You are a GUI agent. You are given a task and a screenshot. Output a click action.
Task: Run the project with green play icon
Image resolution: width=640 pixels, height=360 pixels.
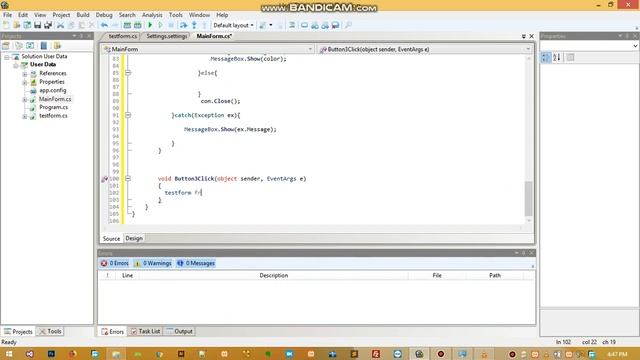click(150, 25)
